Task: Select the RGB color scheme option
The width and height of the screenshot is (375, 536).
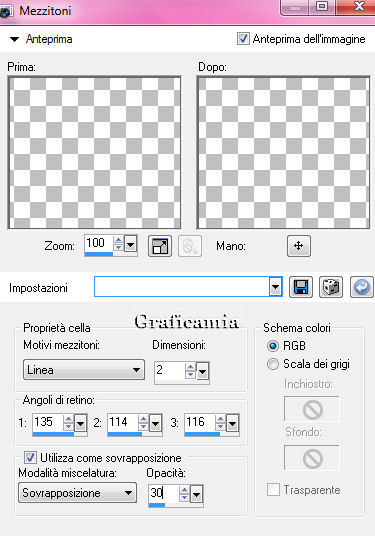Action: (272, 346)
